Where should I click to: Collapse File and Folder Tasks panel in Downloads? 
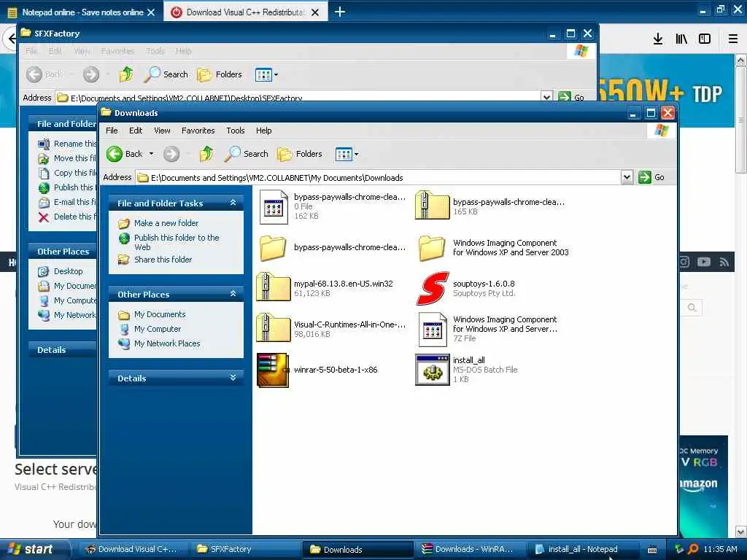click(x=233, y=203)
